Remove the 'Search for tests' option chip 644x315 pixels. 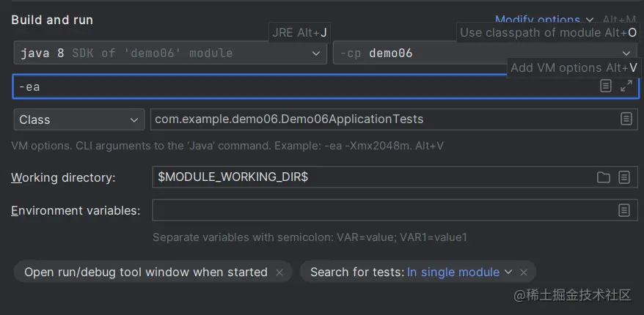tap(524, 273)
